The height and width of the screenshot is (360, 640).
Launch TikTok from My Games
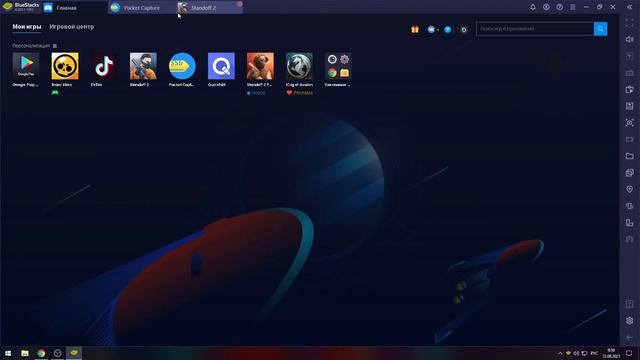click(x=104, y=66)
